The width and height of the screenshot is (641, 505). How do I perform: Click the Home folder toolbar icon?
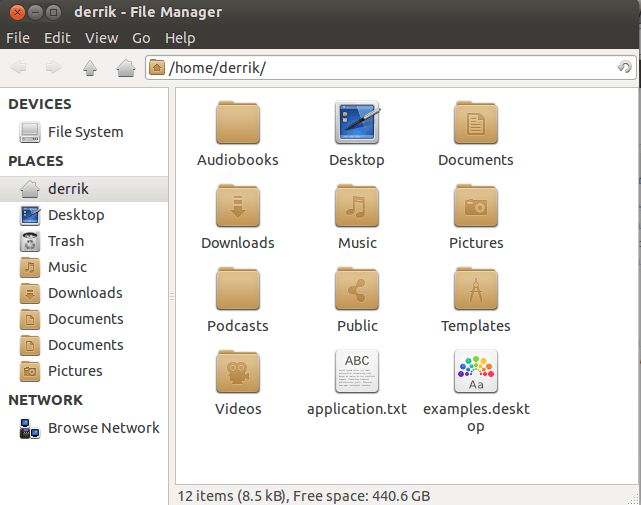coord(125,68)
